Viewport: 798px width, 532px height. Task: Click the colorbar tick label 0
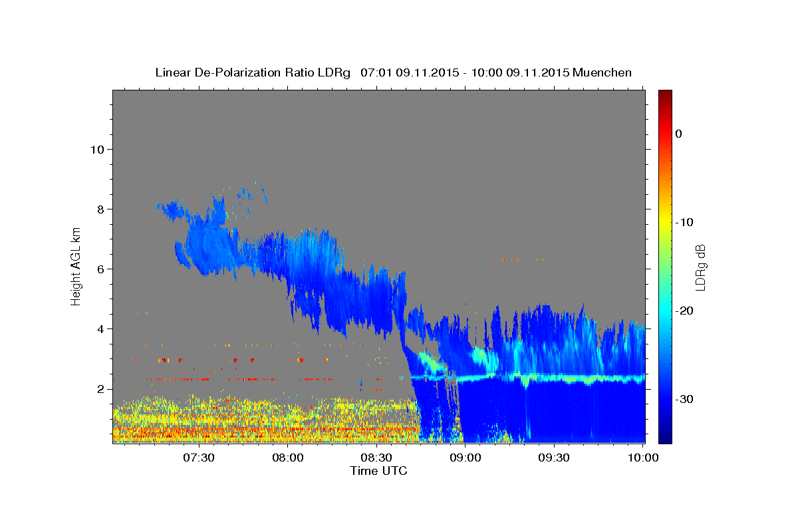(x=679, y=134)
